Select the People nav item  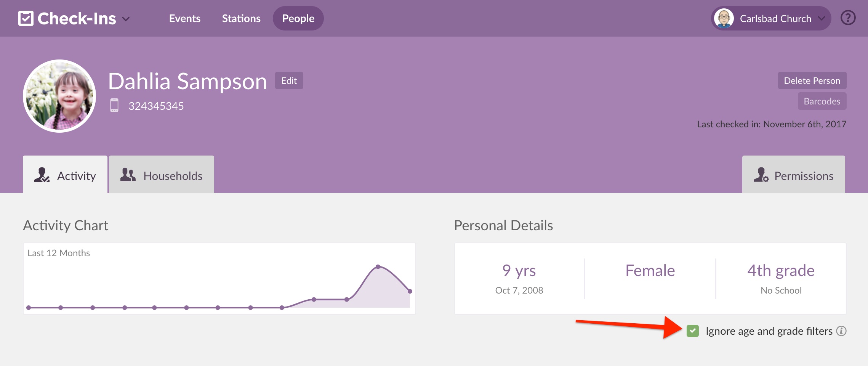(298, 18)
